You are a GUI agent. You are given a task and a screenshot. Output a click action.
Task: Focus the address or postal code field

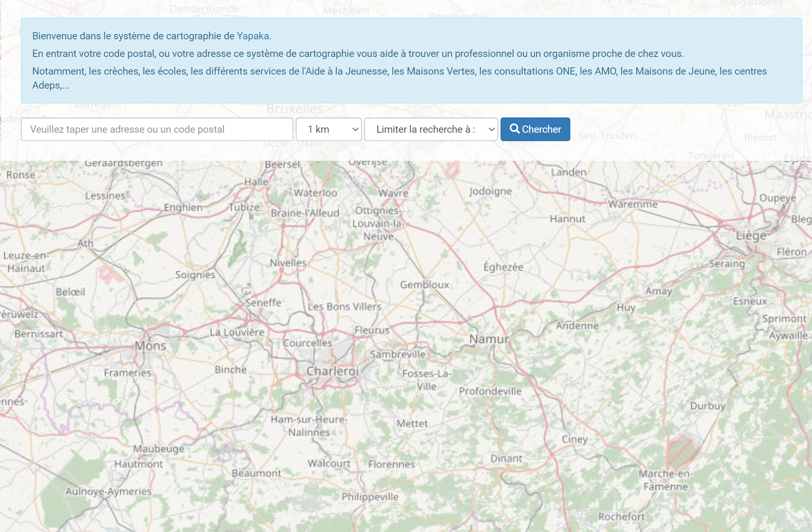[x=157, y=129]
